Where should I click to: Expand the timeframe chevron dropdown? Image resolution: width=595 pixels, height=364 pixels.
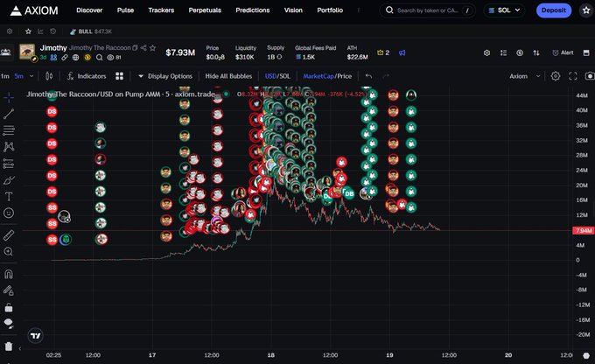(31, 76)
